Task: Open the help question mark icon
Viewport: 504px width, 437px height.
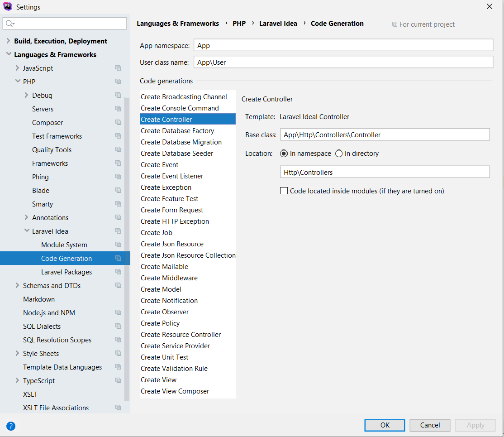Action: click(x=10, y=426)
